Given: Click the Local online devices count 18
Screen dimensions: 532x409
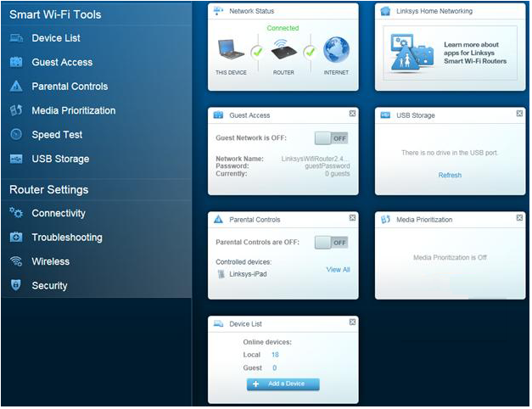Looking at the screenshot, I should pyautogui.click(x=275, y=355).
